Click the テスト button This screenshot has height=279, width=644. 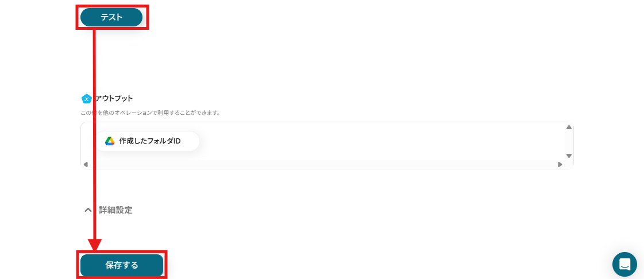(111, 17)
